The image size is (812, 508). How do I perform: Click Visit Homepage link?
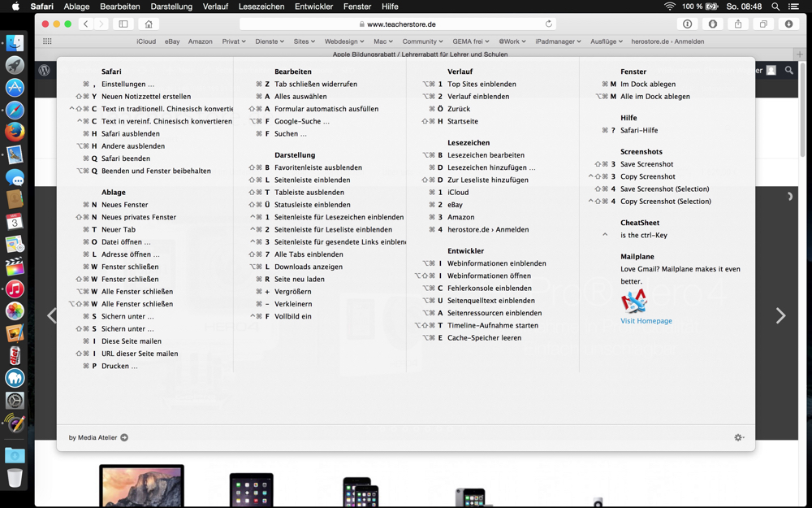click(x=646, y=321)
